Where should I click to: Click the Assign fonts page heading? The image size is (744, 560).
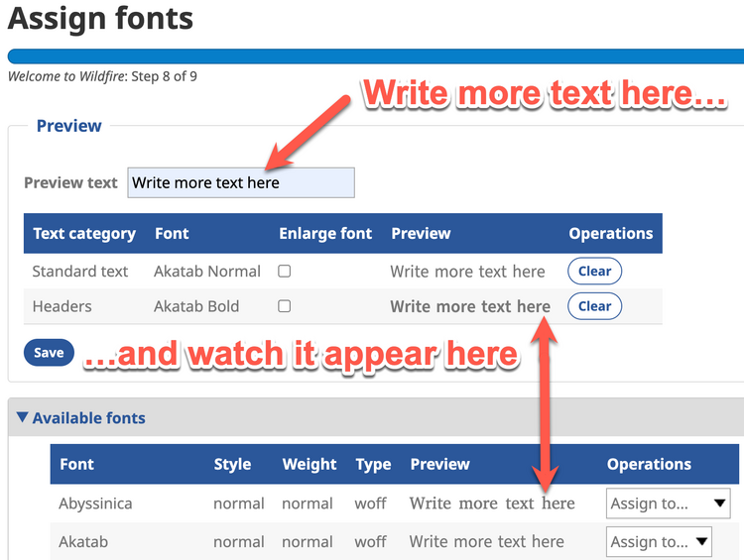[x=101, y=18]
